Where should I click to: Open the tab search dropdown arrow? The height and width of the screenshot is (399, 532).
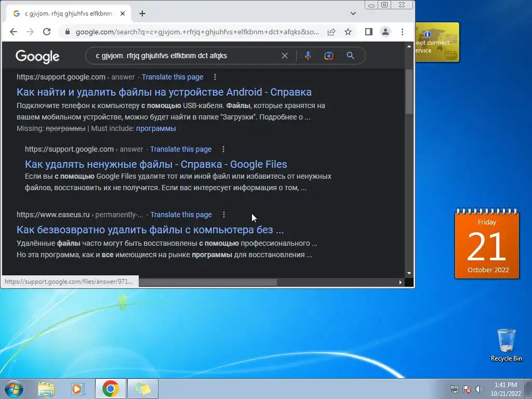[353, 14]
